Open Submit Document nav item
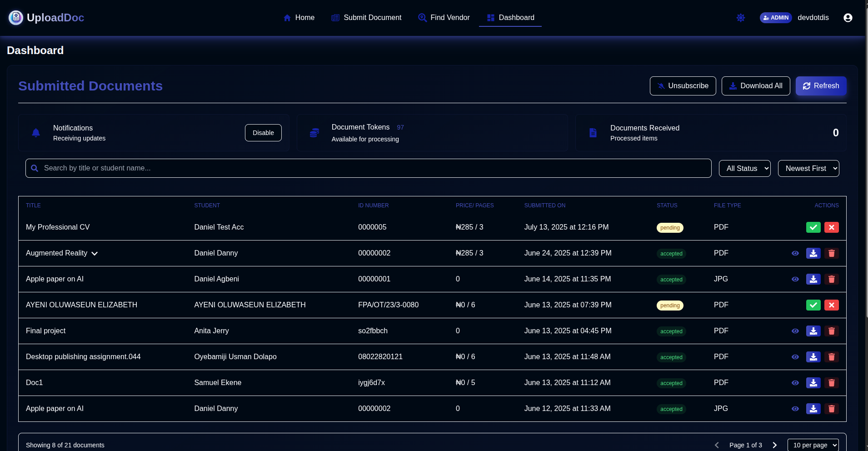 click(366, 18)
